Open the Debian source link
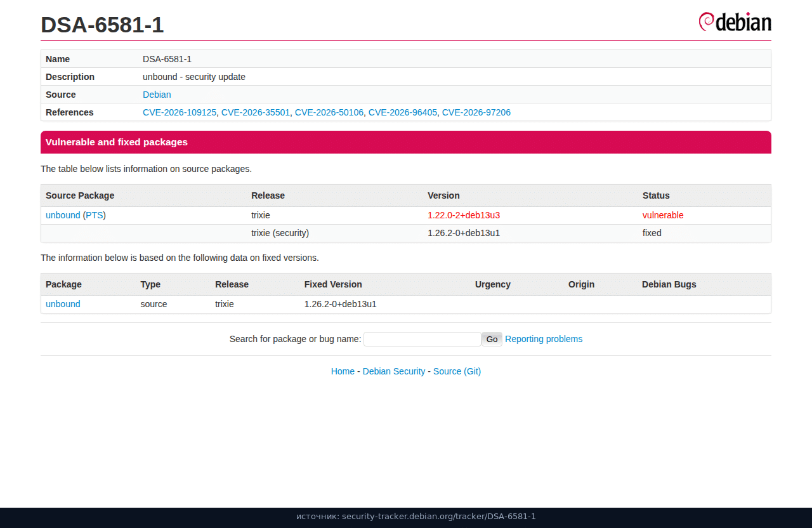812x528 pixels. pyautogui.click(x=157, y=95)
